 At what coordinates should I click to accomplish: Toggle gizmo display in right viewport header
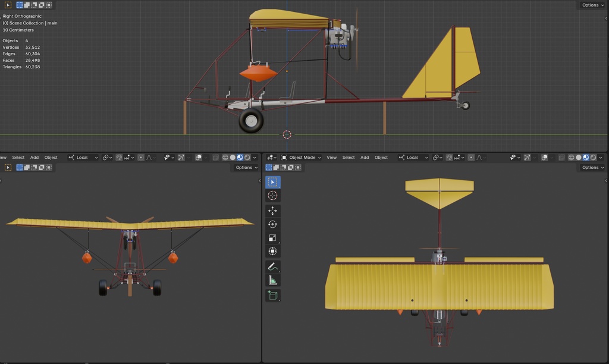pos(527,158)
